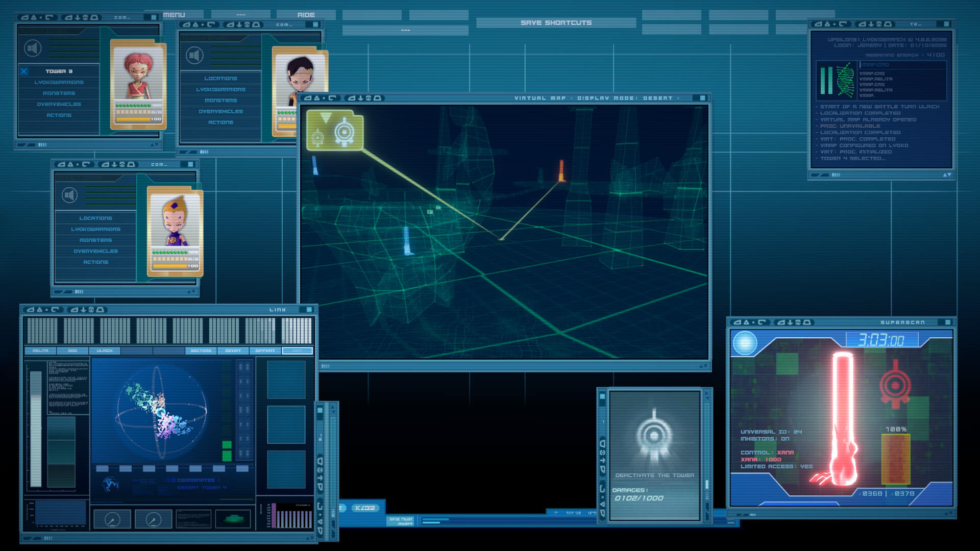Select Overvehicles in Ulrich's com window
This screenshot has width=980, height=551.
click(x=220, y=111)
